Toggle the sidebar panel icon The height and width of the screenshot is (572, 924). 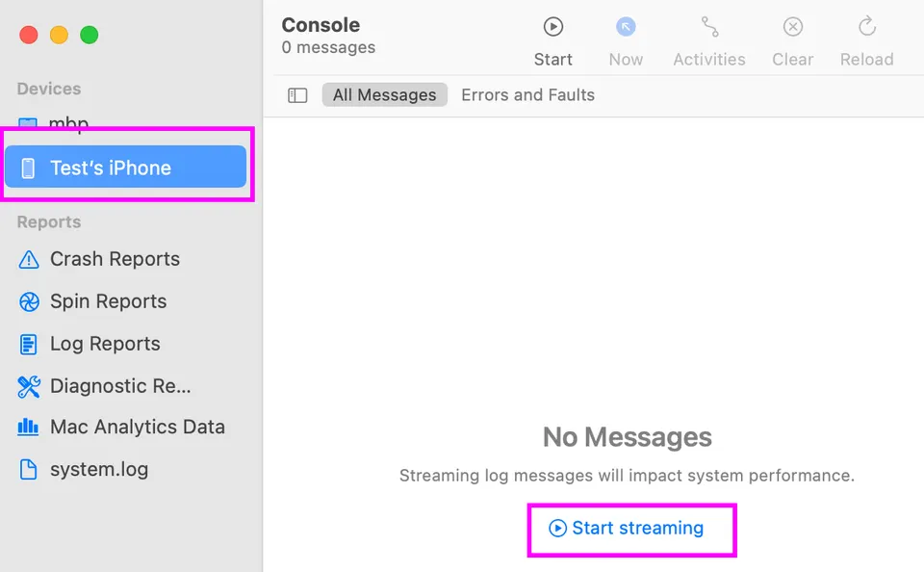click(297, 95)
